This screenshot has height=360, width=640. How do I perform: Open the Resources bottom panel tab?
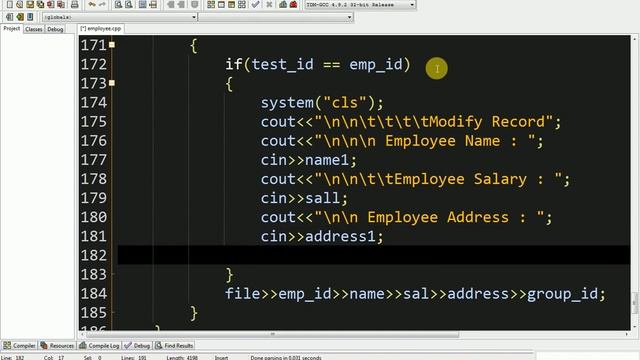57,346
